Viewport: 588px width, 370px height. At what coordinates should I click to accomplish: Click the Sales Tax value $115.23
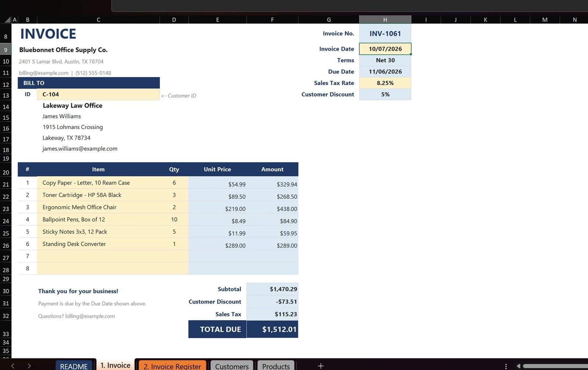pos(272,314)
